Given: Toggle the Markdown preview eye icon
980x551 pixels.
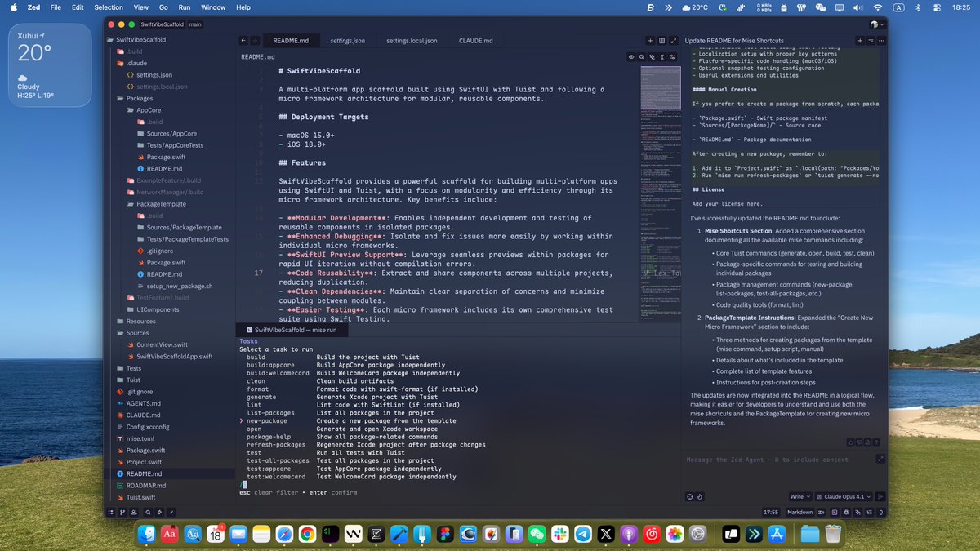Looking at the screenshot, I should (x=631, y=57).
